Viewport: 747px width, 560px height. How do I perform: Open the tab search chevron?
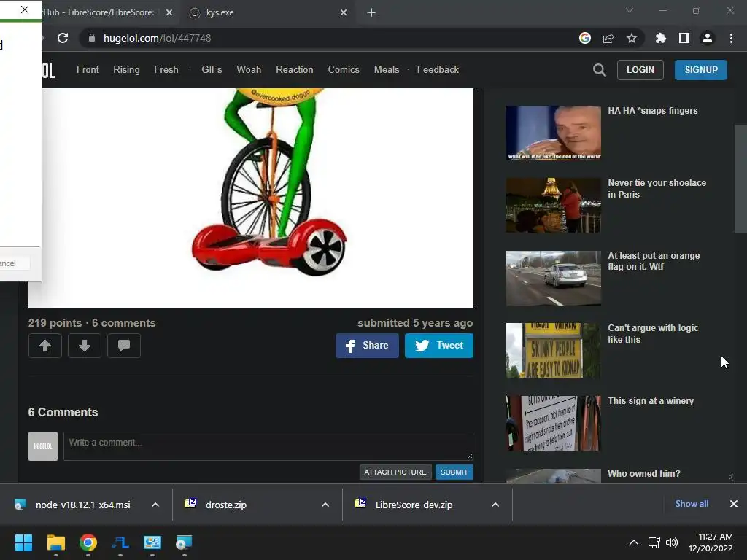tap(630, 10)
